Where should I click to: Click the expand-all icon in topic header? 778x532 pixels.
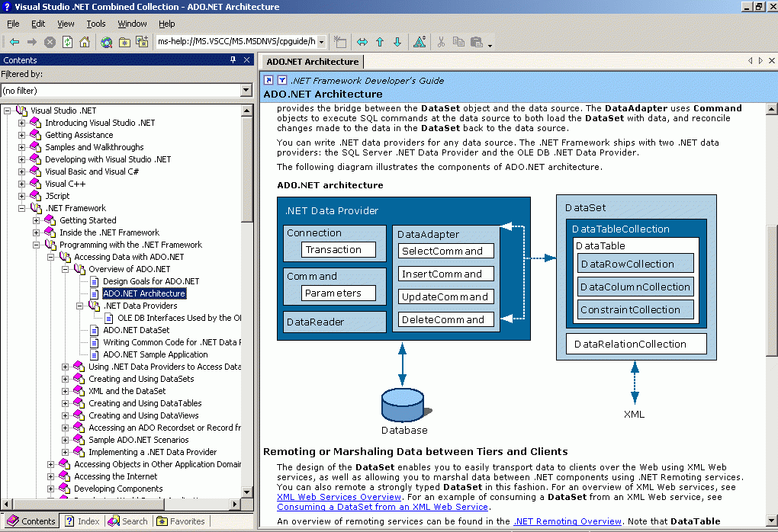[268, 80]
